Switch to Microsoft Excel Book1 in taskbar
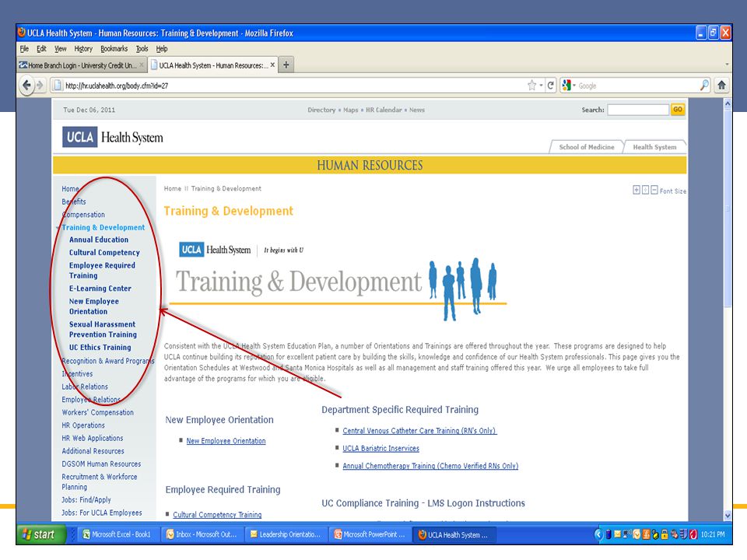Viewport: 747px width, 560px height. click(x=118, y=534)
